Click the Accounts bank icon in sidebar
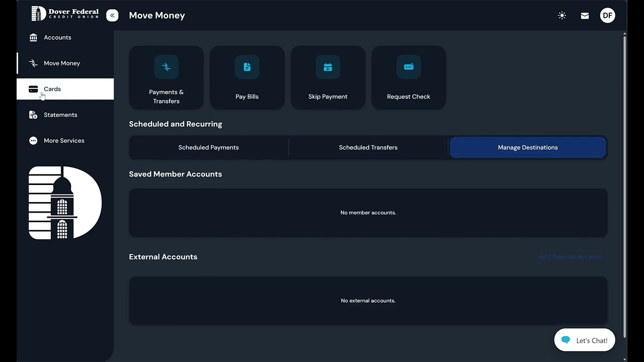Viewport: 644px width, 362px height. click(x=33, y=38)
